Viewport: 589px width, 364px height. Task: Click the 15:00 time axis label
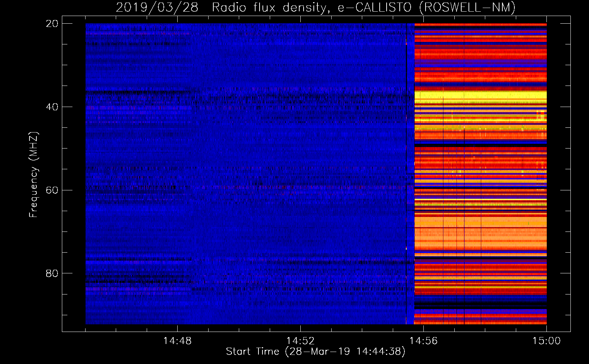[546, 341]
